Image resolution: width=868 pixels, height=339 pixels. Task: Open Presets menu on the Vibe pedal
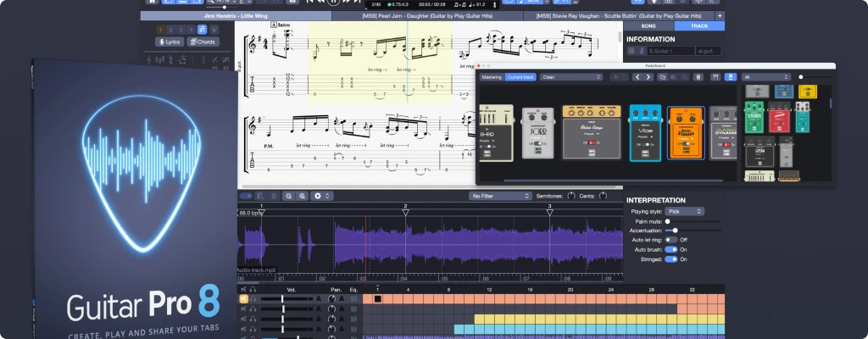[645, 136]
